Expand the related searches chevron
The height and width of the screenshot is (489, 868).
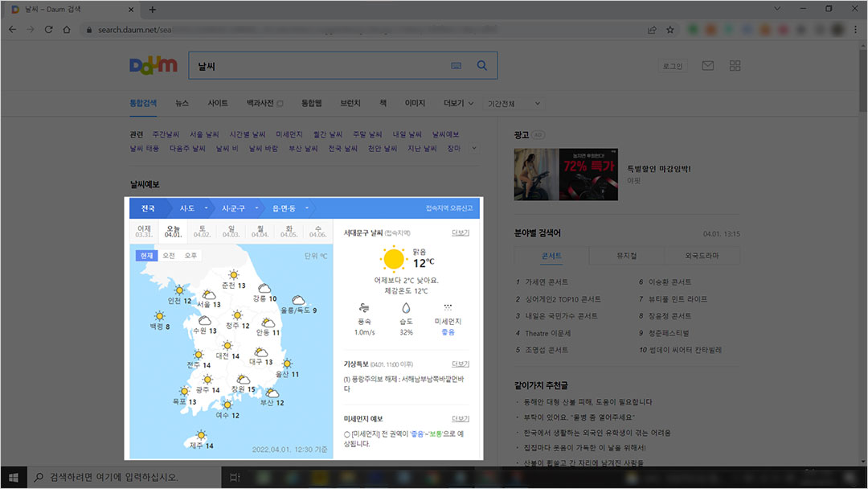coord(474,148)
